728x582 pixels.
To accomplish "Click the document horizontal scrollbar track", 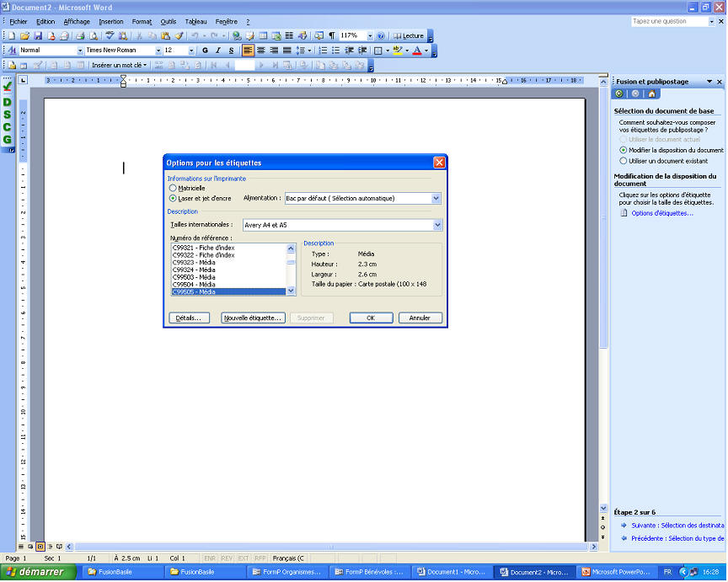I will tap(331, 547).
